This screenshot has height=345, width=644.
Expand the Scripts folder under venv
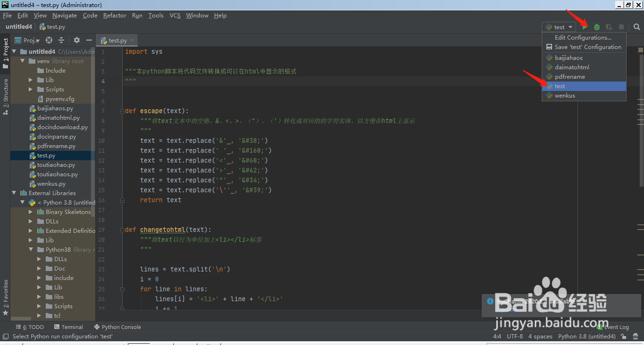coord(31,90)
